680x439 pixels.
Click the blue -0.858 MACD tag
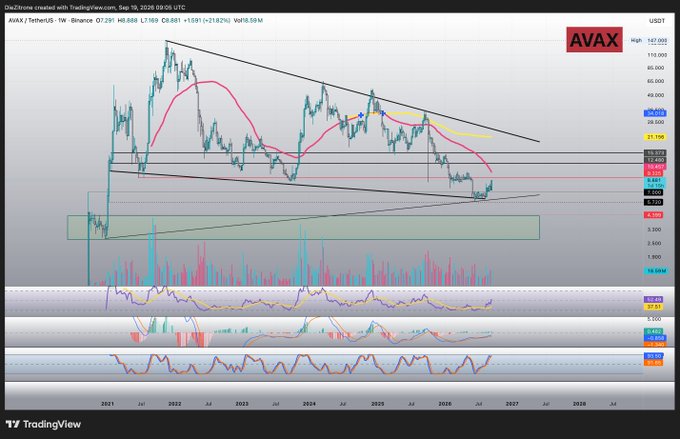(x=655, y=338)
